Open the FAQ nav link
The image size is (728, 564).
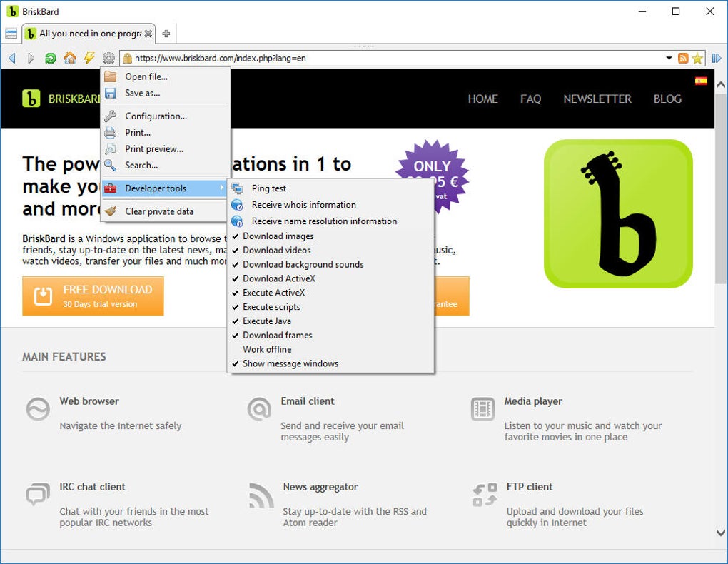[x=531, y=99]
